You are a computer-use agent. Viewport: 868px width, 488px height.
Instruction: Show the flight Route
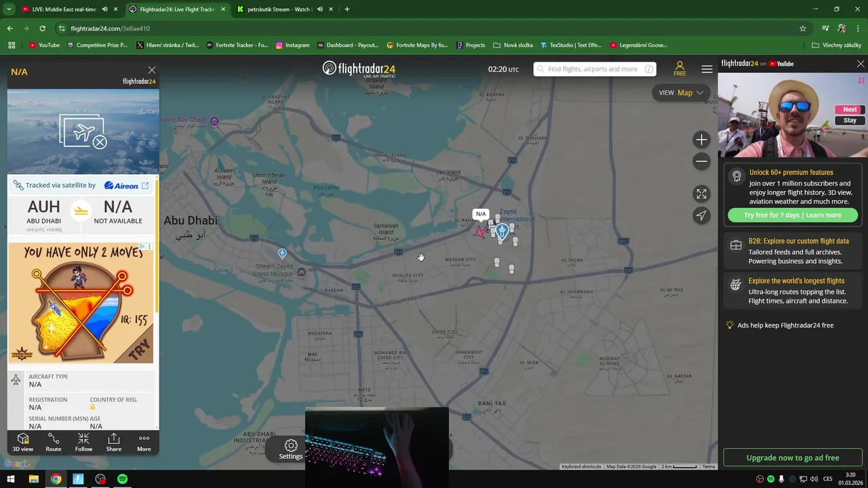tap(54, 442)
